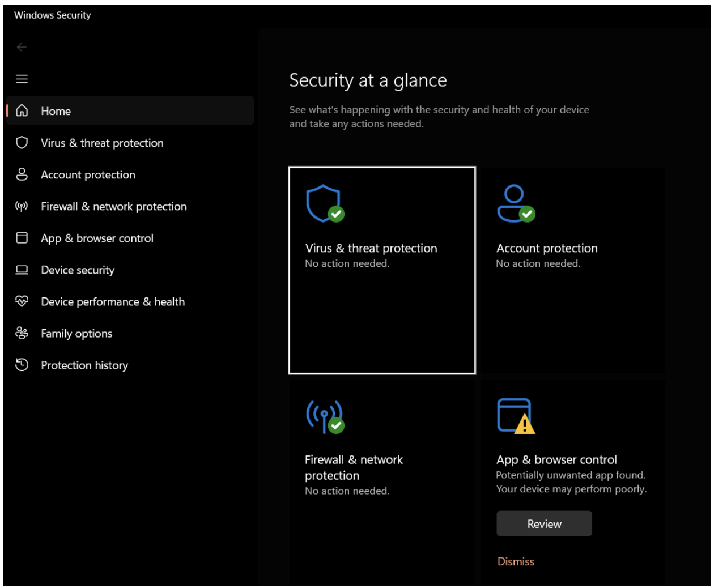Select the Device security monitor icon
The width and height of the screenshot is (714, 588).
pos(23,270)
